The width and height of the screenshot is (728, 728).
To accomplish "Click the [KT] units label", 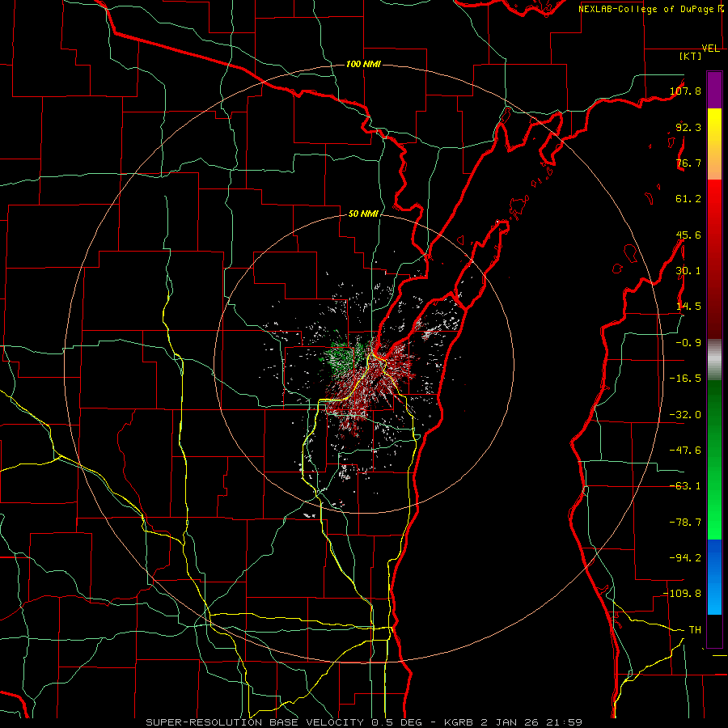I will (691, 56).
